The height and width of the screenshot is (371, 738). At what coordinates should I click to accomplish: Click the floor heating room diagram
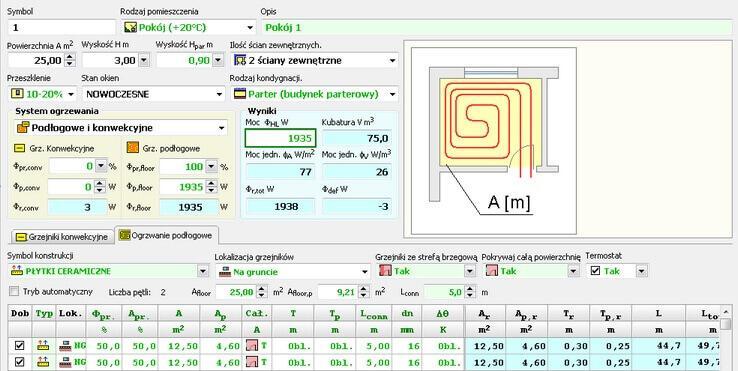point(493,140)
